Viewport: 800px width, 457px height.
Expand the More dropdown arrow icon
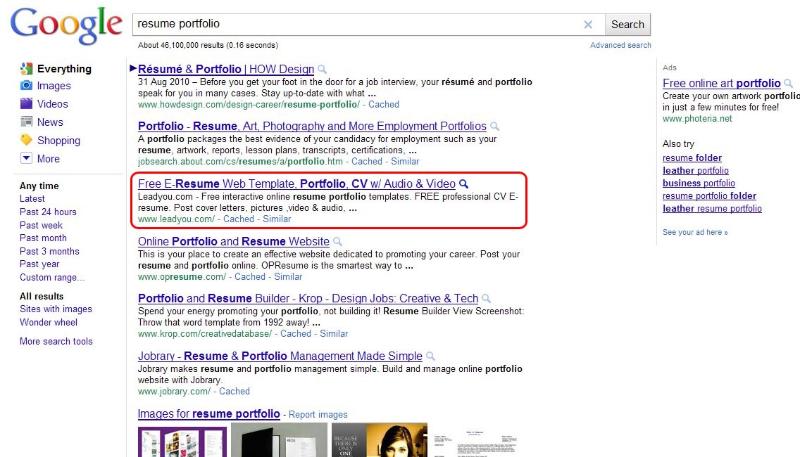click(26, 158)
